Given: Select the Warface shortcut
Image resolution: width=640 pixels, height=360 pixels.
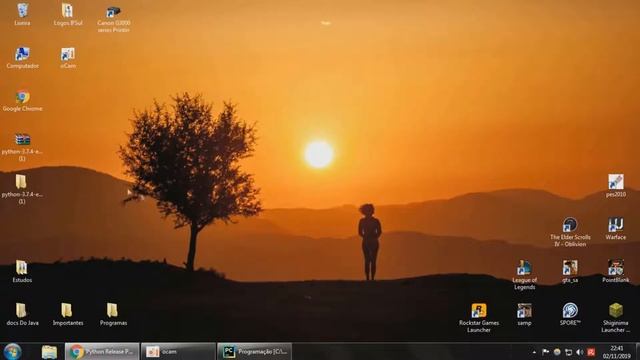Looking at the screenshot, I should (616, 229).
